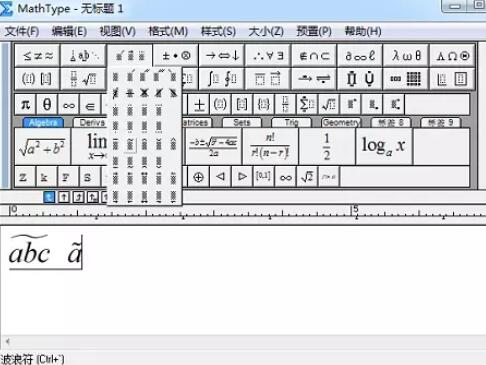Choose the cross-out X strikethrough embellishment

click(x=144, y=93)
